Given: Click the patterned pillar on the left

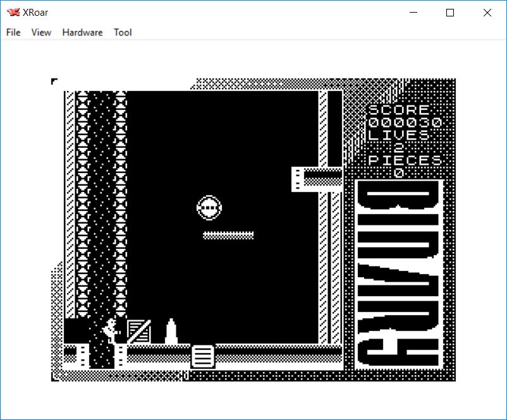Looking at the screenshot, I should click(101, 202).
